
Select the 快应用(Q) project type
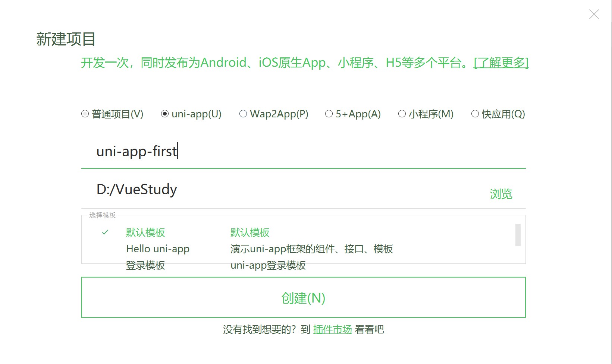point(475,114)
